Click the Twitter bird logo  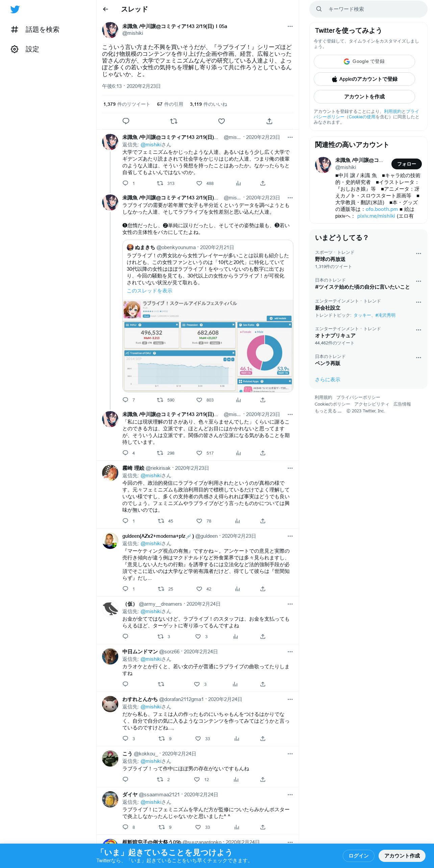pyautogui.click(x=15, y=9)
